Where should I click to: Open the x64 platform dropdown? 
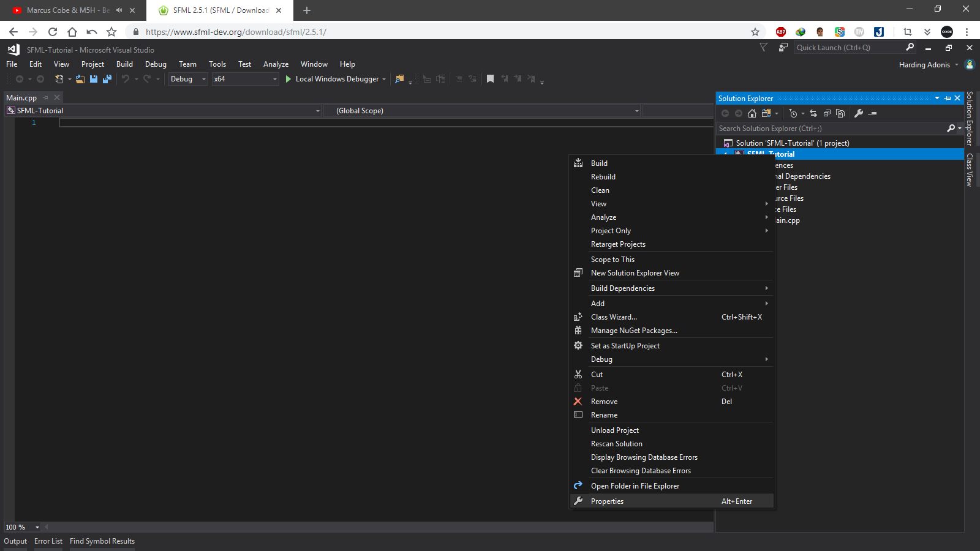coord(245,79)
